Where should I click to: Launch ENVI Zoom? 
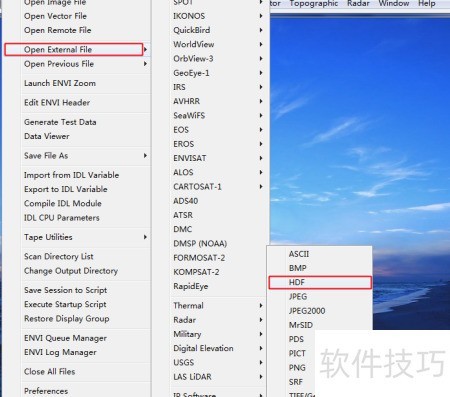[x=60, y=83]
